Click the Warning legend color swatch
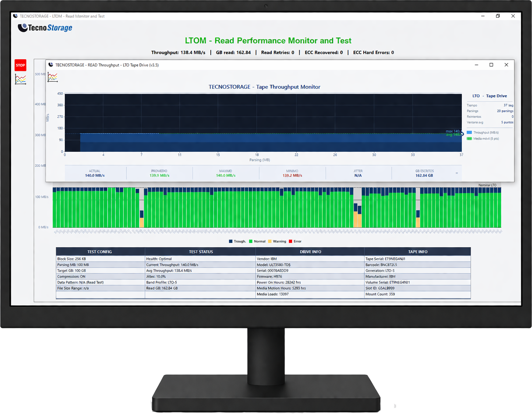The width and height of the screenshot is (532, 415). pos(270,241)
